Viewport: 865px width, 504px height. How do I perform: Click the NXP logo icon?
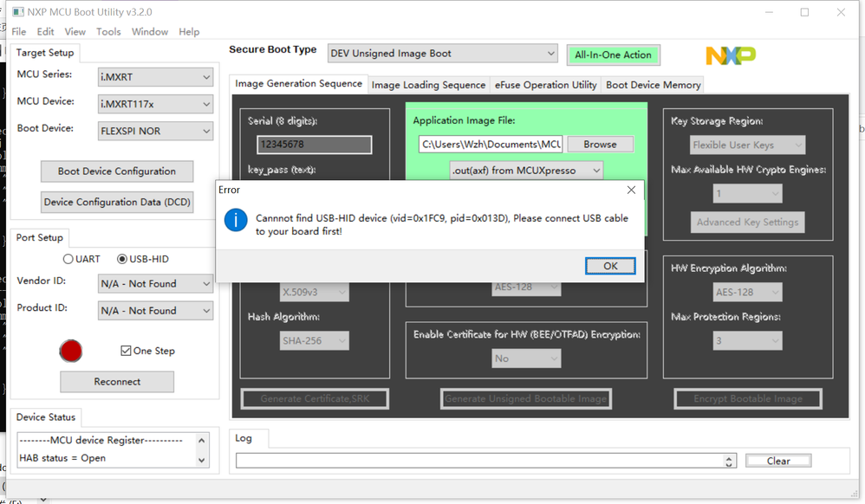[731, 55]
